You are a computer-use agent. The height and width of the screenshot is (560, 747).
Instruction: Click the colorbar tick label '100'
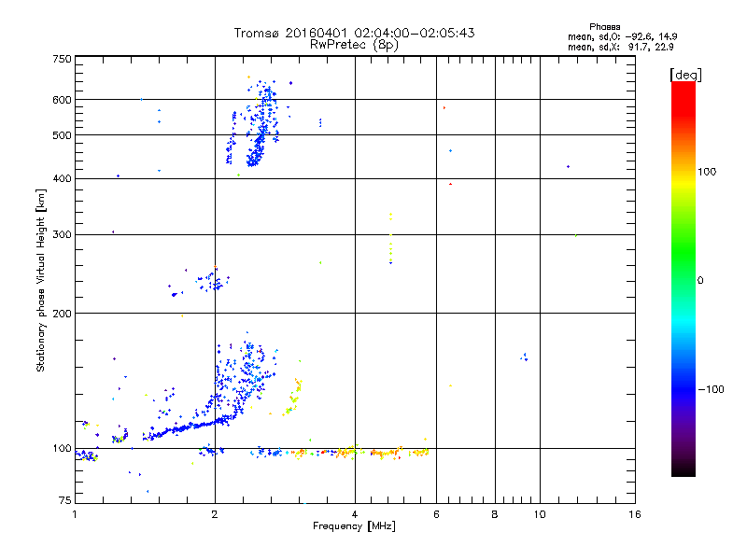pos(707,172)
